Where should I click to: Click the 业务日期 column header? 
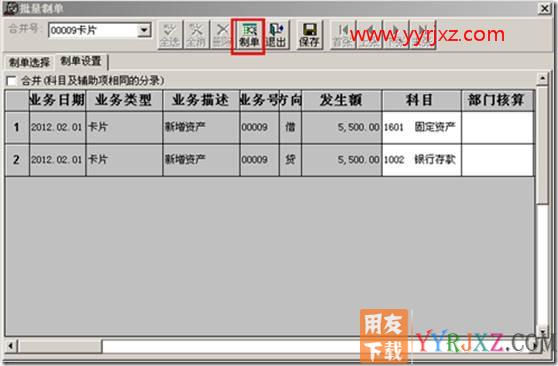point(57,100)
